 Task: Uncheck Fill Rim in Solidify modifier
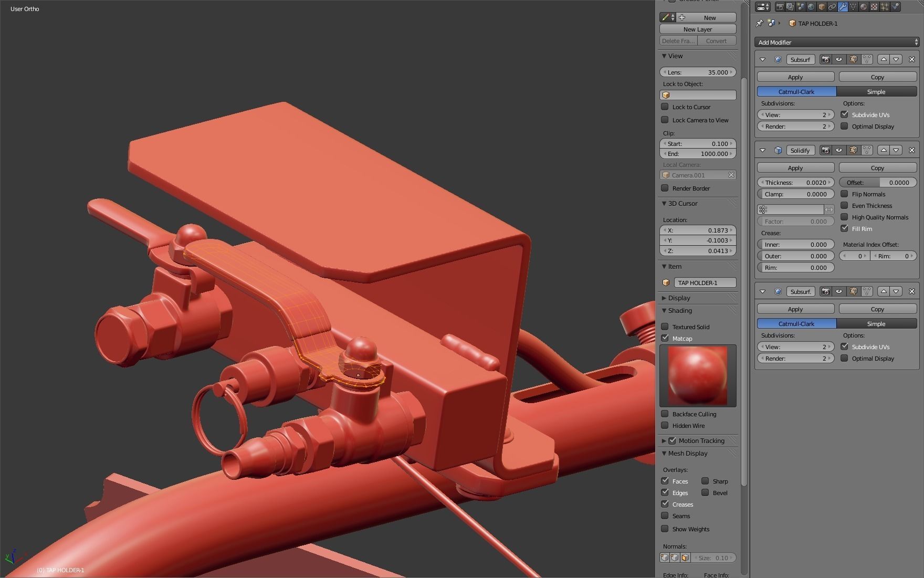coord(844,228)
